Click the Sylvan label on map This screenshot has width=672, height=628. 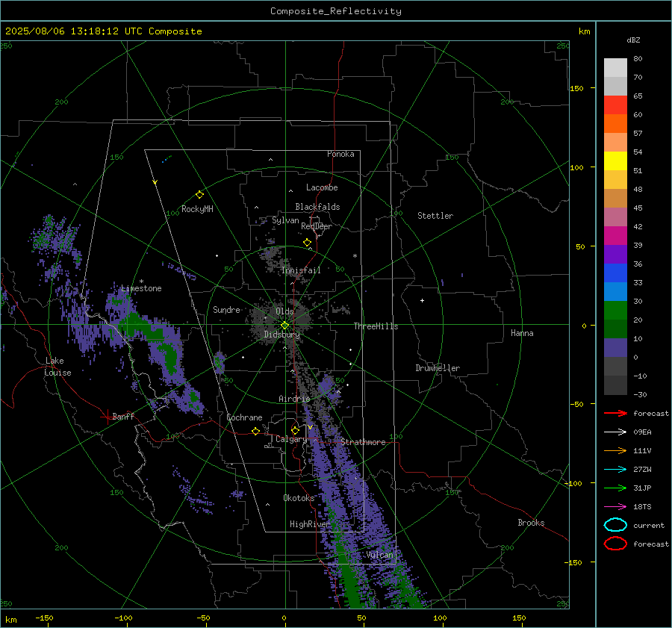[x=285, y=220]
